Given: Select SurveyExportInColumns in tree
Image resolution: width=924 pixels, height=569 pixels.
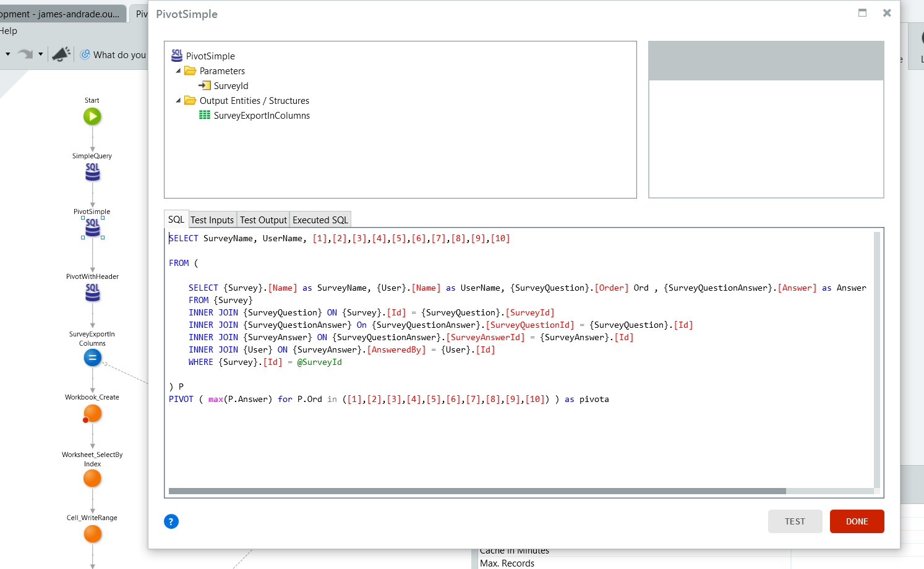Looking at the screenshot, I should click(262, 115).
